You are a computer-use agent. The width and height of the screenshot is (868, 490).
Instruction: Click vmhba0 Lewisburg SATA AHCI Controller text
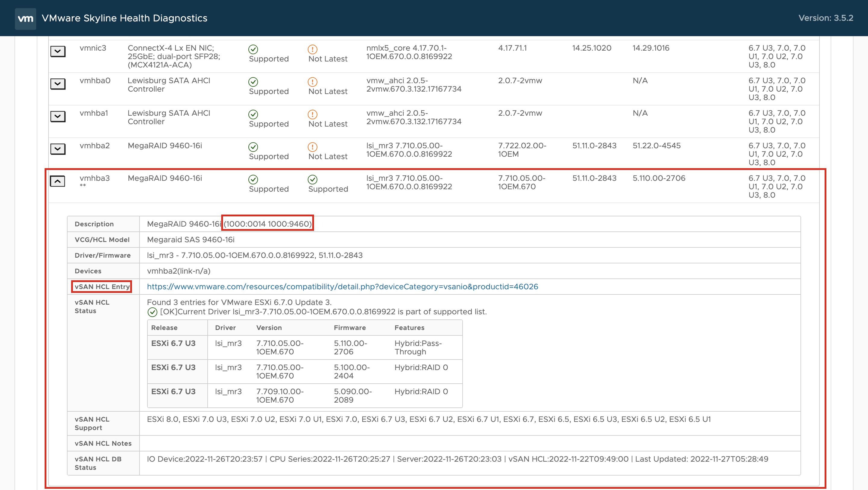[x=169, y=85]
